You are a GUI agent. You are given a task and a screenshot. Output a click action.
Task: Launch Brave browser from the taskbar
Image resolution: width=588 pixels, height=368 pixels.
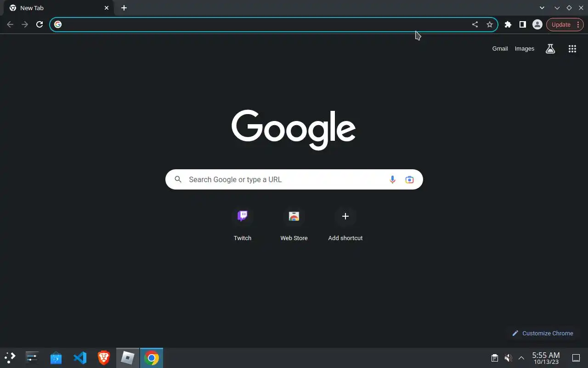104,357
